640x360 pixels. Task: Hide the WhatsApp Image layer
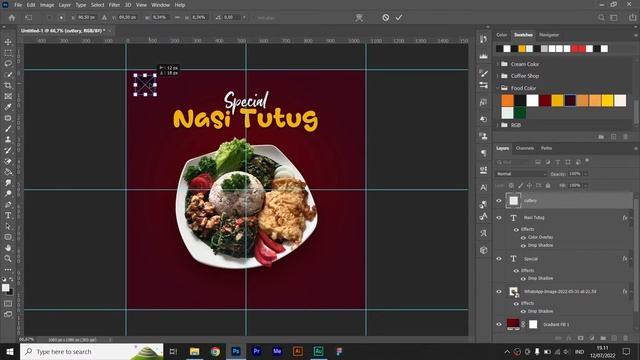[x=499, y=292]
